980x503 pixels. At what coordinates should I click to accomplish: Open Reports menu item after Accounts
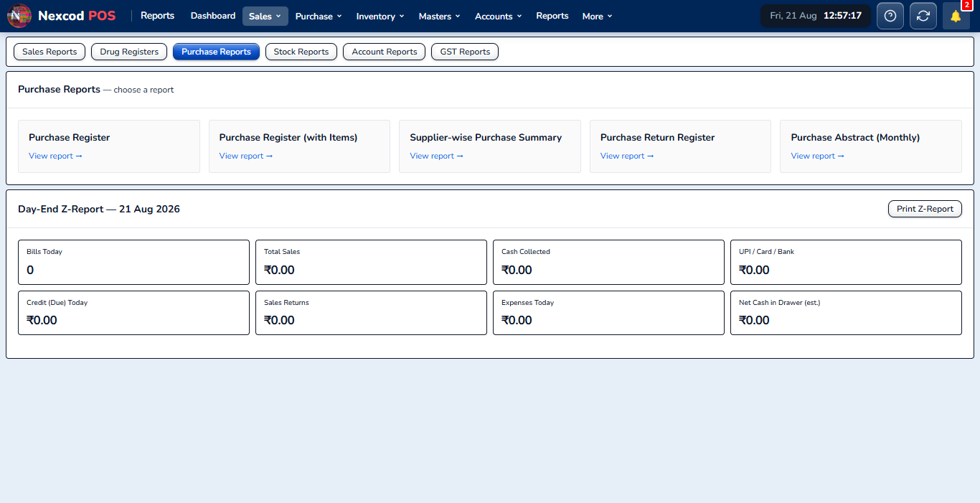(552, 16)
